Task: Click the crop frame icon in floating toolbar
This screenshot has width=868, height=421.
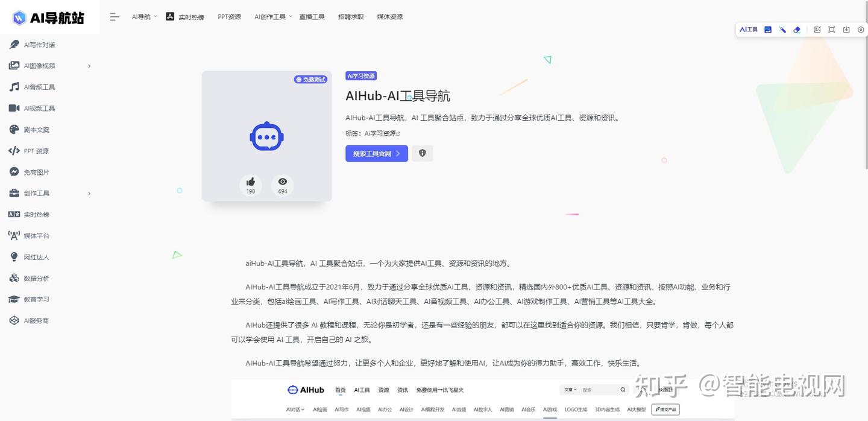Action: tap(832, 30)
